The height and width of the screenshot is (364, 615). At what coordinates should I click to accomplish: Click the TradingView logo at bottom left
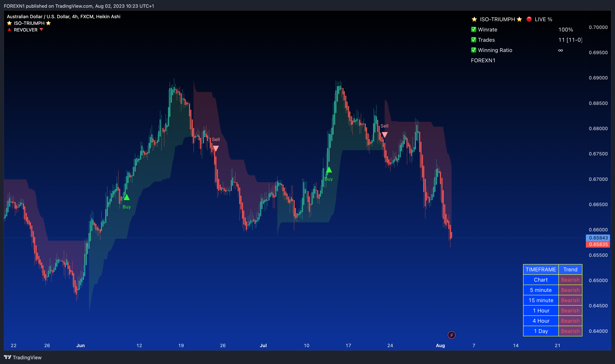click(x=23, y=357)
